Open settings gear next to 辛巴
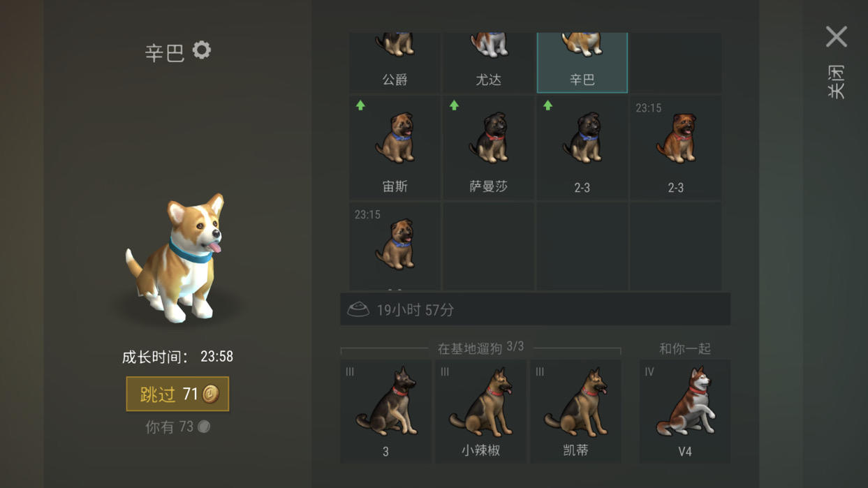 point(202,50)
